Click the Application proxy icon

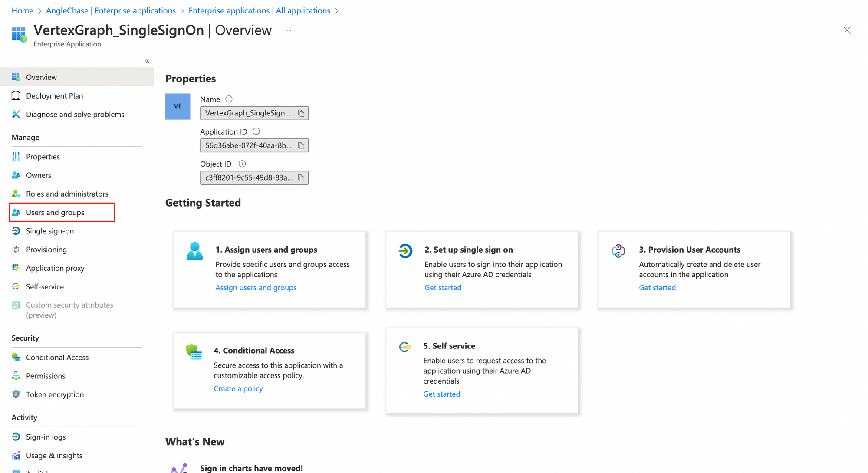tap(16, 268)
